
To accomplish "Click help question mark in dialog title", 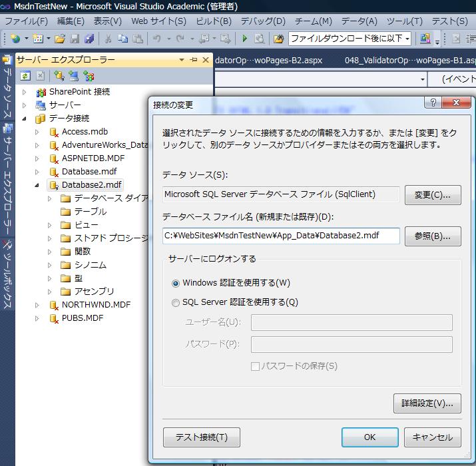I will click(x=433, y=103).
